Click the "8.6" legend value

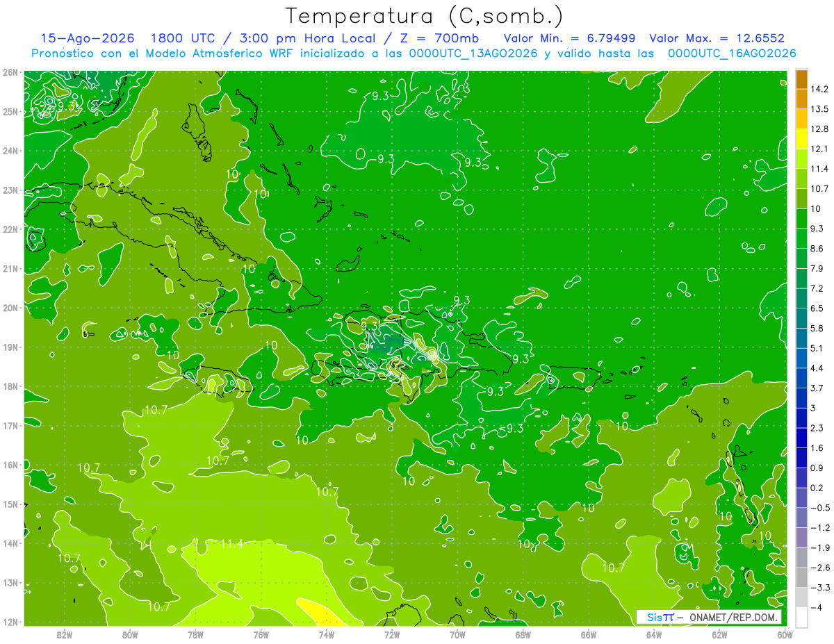pos(817,248)
